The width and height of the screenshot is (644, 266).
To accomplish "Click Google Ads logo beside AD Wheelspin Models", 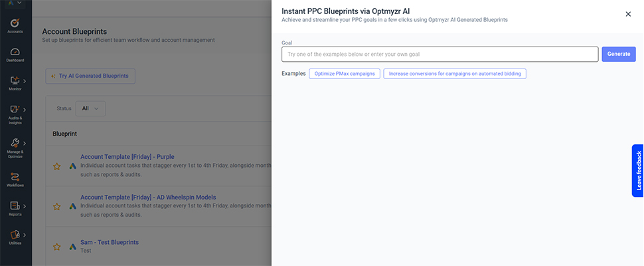I will coord(72,206).
